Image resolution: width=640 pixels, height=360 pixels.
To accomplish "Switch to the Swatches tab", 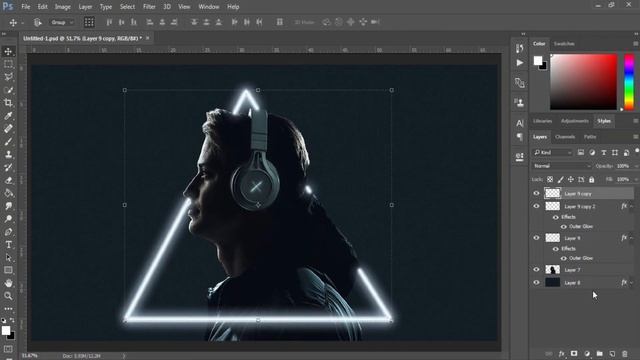I will (564, 44).
